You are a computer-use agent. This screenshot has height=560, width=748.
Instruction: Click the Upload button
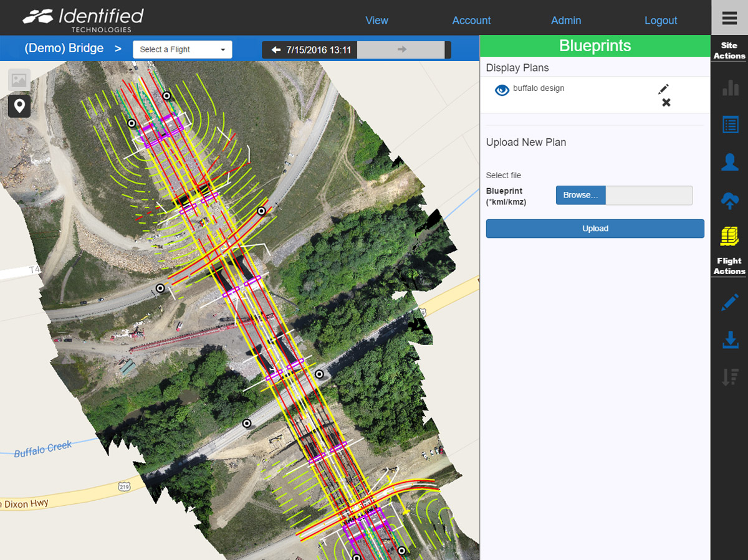595,229
